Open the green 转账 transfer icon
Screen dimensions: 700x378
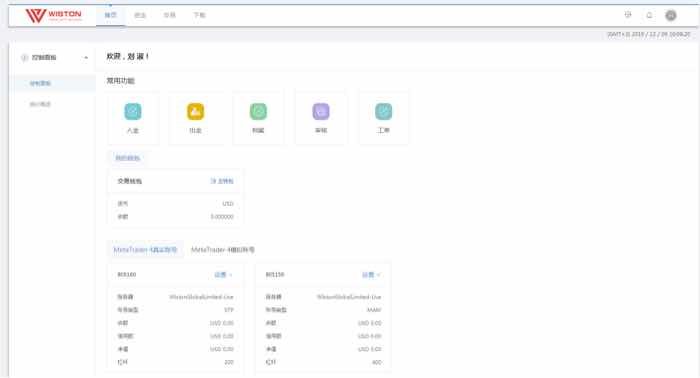[x=258, y=112]
